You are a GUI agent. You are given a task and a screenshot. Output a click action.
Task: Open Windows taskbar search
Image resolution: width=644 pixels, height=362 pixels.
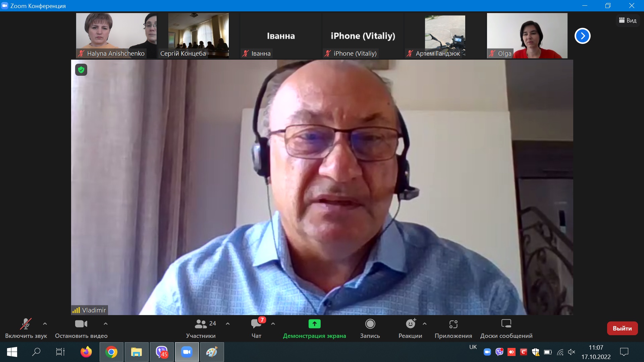point(36,352)
